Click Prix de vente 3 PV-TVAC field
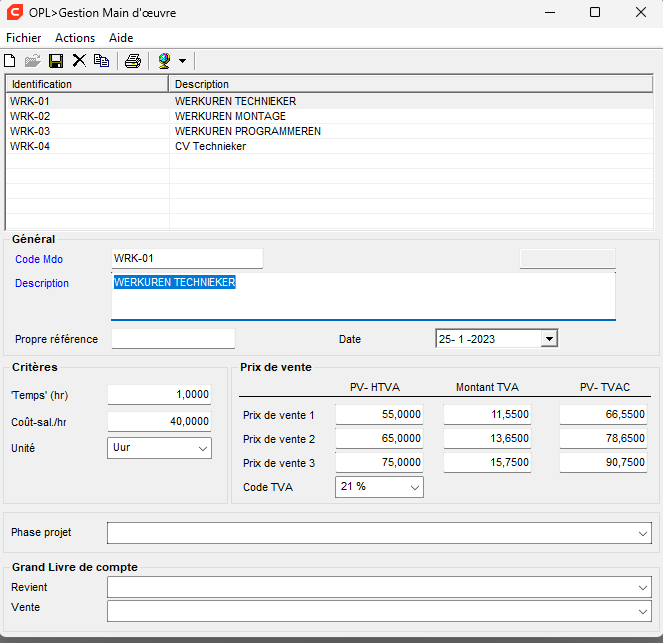 (603, 462)
